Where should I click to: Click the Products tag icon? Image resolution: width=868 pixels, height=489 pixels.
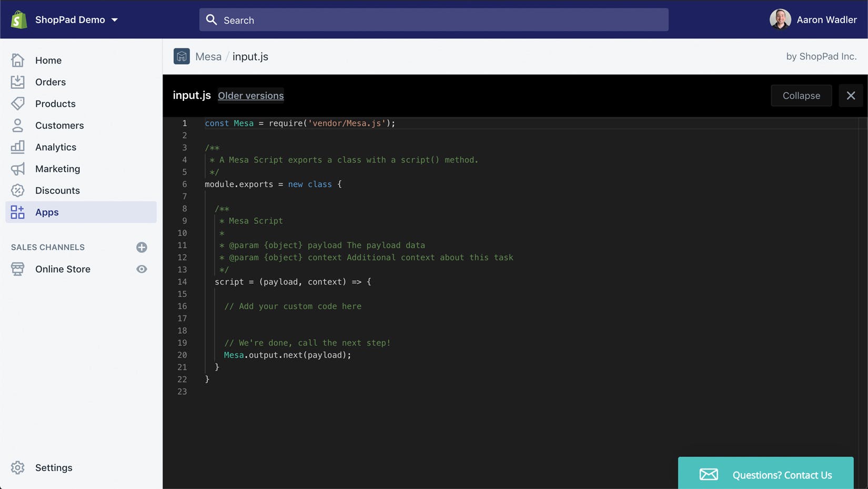click(x=17, y=103)
